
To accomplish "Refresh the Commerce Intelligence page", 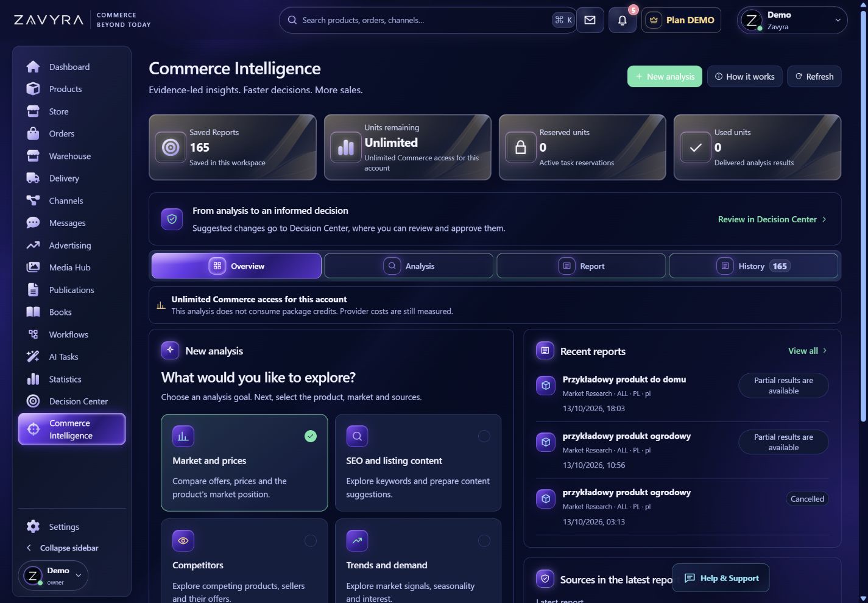I will tap(814, 77).
